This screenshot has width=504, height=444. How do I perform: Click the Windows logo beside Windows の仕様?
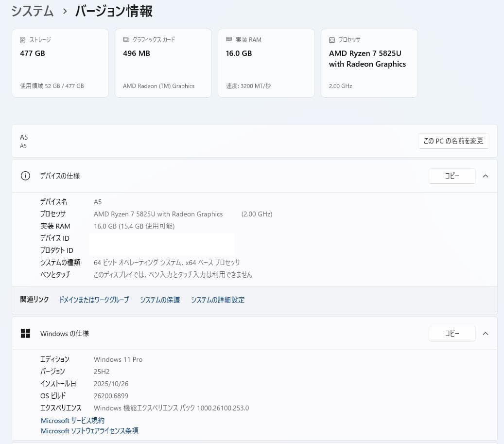(x=25, y=333)
